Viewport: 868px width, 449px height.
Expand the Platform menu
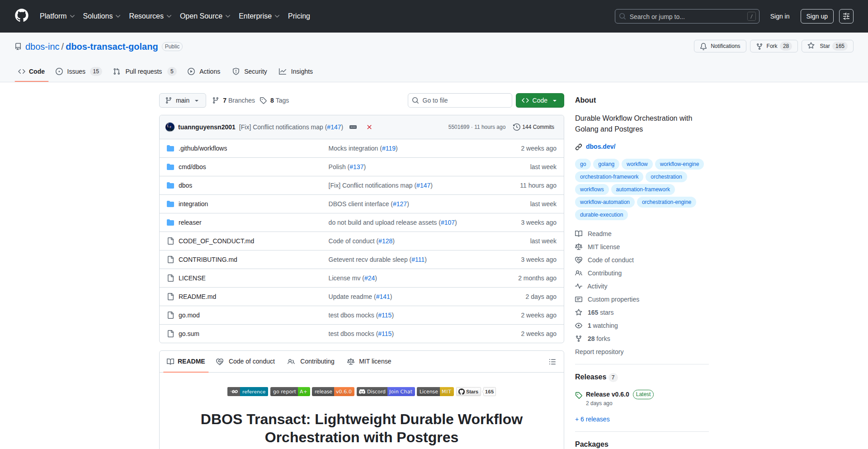pyautogui.click(x=57, y=16)
